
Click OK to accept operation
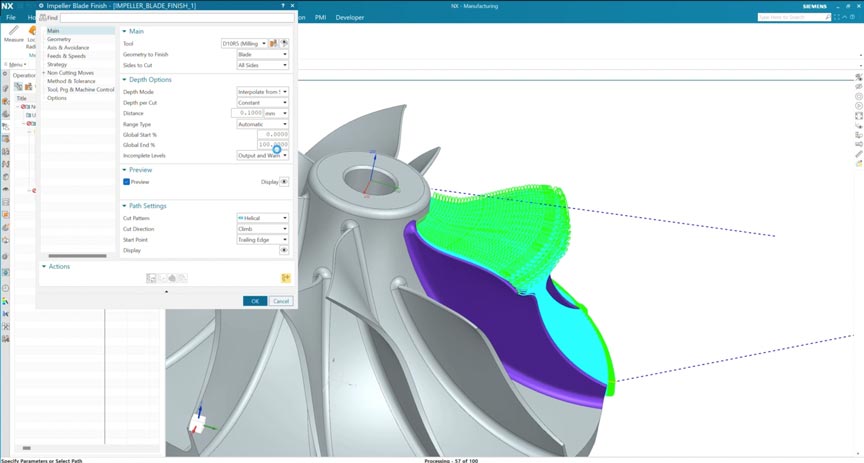255,301
